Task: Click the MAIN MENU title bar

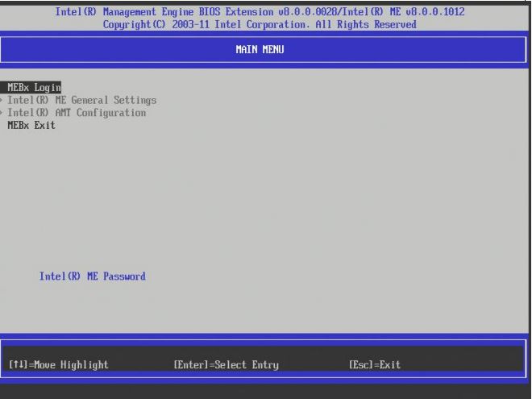Action: tap(263, 49)
